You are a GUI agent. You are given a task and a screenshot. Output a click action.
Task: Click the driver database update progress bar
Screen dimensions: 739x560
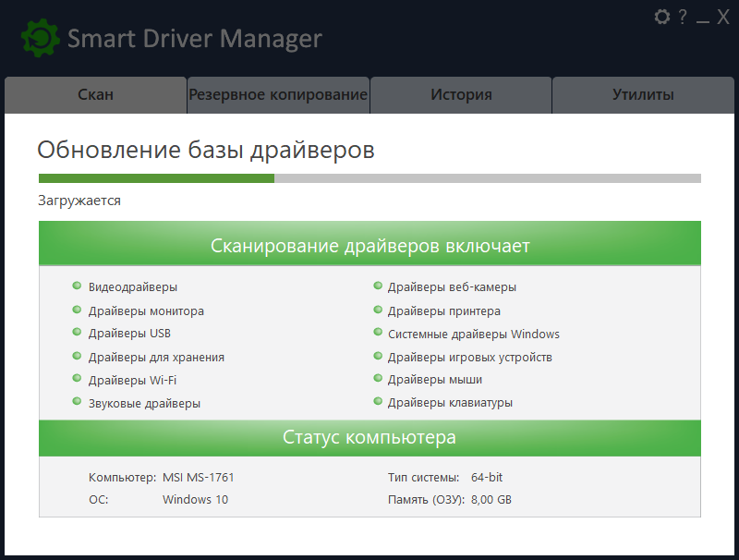pyautogui.click(x=369, y=178)
